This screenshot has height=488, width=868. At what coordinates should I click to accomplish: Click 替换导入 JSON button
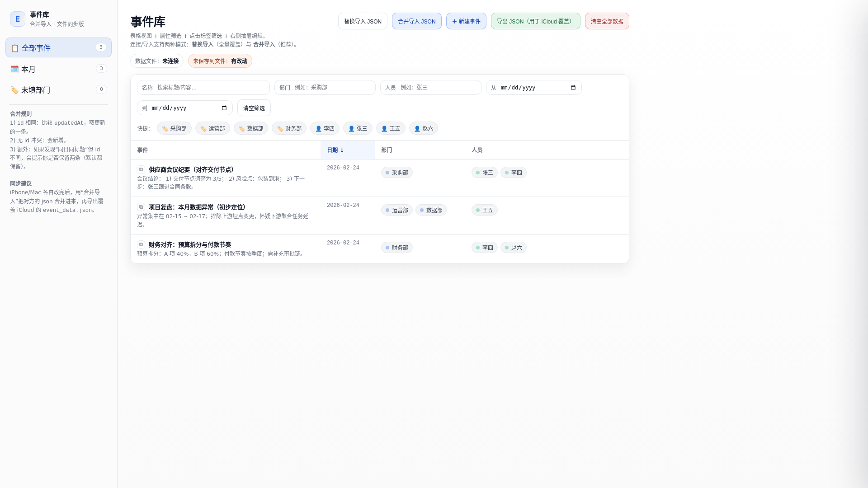click(x=363, y=21)
